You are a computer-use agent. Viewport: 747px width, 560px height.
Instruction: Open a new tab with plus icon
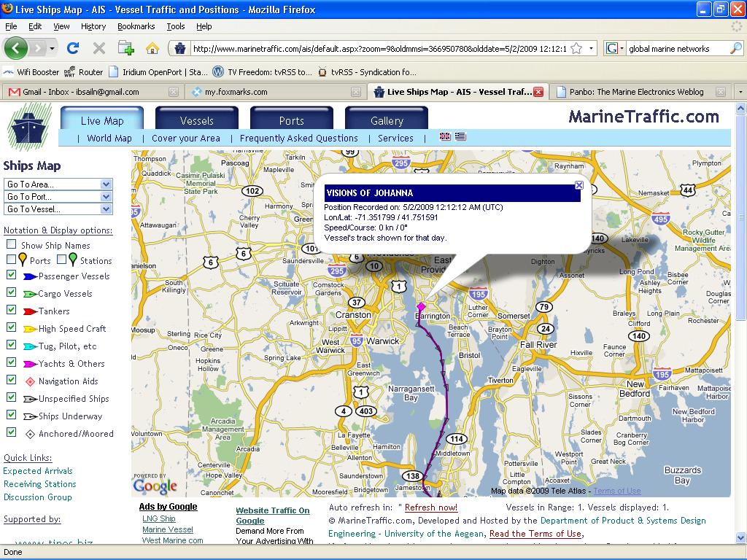125,48
